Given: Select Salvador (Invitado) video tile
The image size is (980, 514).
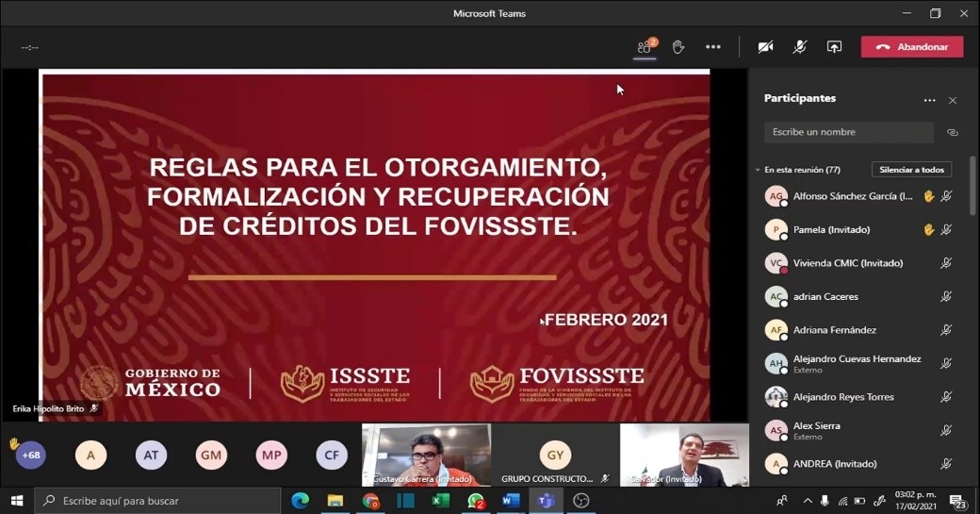Looking at the screenshot, I should tap(684, 455).
